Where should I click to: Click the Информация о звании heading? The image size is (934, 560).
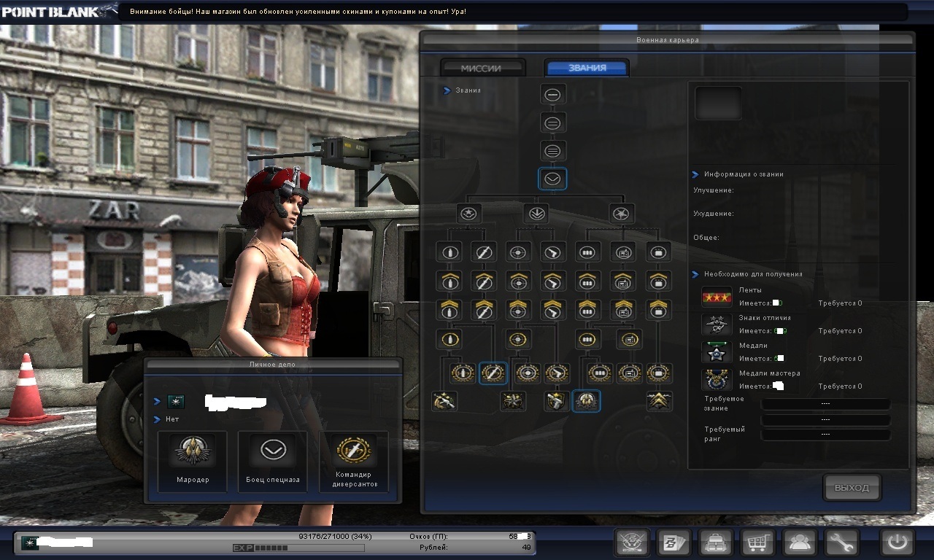[x=744, y=174]
